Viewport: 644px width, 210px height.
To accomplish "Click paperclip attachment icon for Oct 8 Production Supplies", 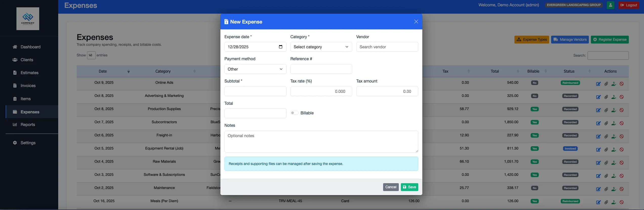I will 606,110.
